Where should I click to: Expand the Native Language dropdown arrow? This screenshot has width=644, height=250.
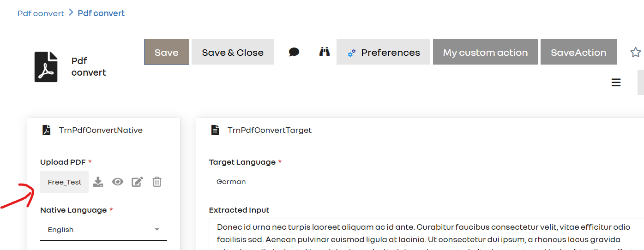tap(157, 230)
